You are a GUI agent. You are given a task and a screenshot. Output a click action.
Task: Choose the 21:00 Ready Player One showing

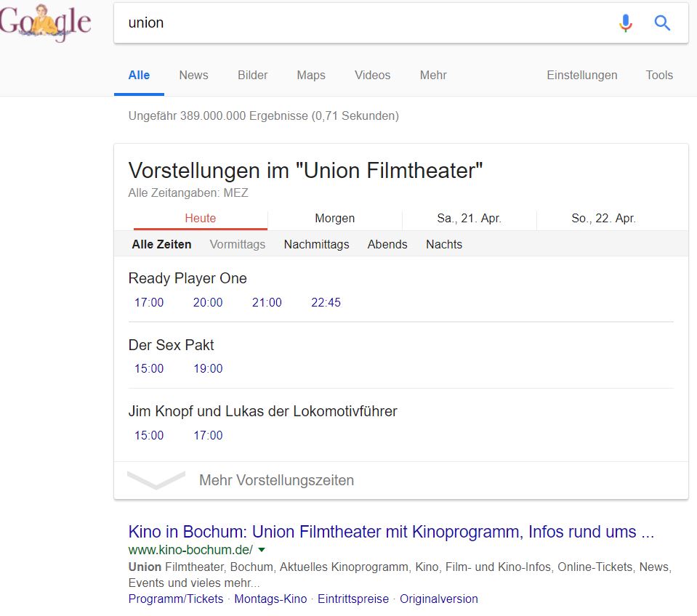point(267,302)
